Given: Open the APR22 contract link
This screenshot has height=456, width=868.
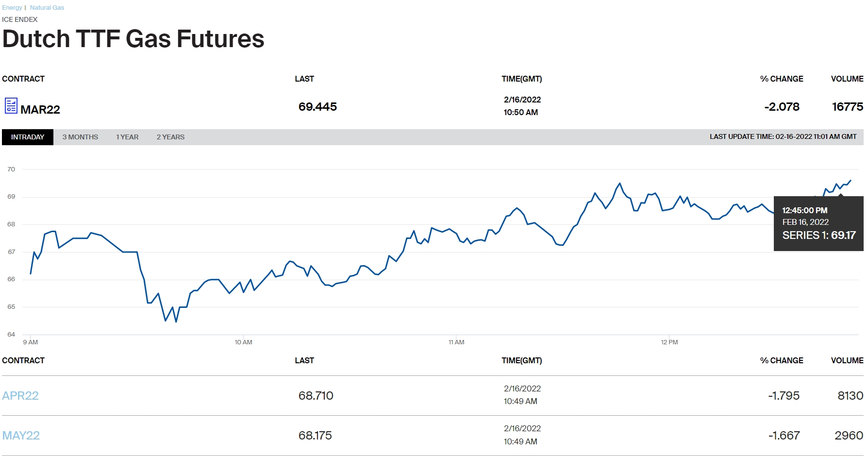Looking at the screenshot, I should click(20, 396).
